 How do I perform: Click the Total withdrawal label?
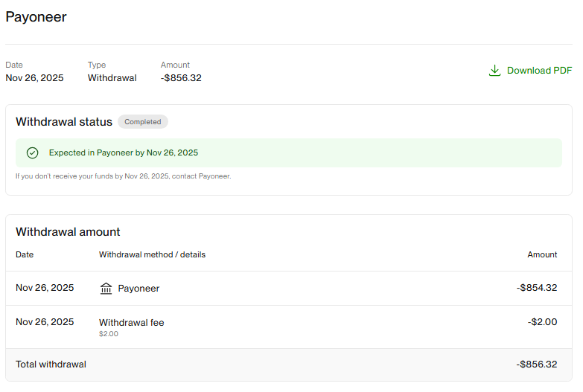[51, 364]
